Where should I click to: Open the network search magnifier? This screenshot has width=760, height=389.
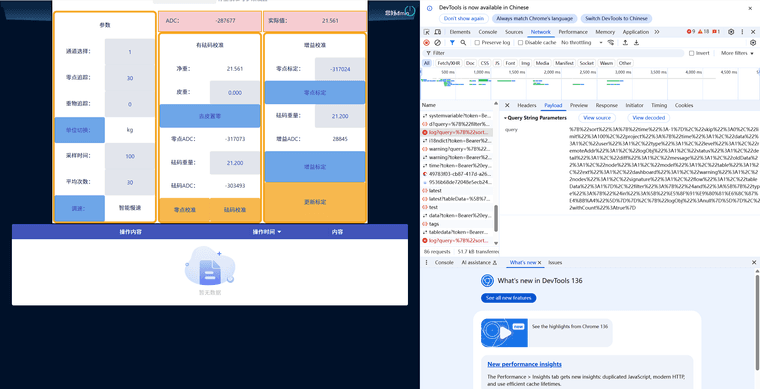coord(463,43)
